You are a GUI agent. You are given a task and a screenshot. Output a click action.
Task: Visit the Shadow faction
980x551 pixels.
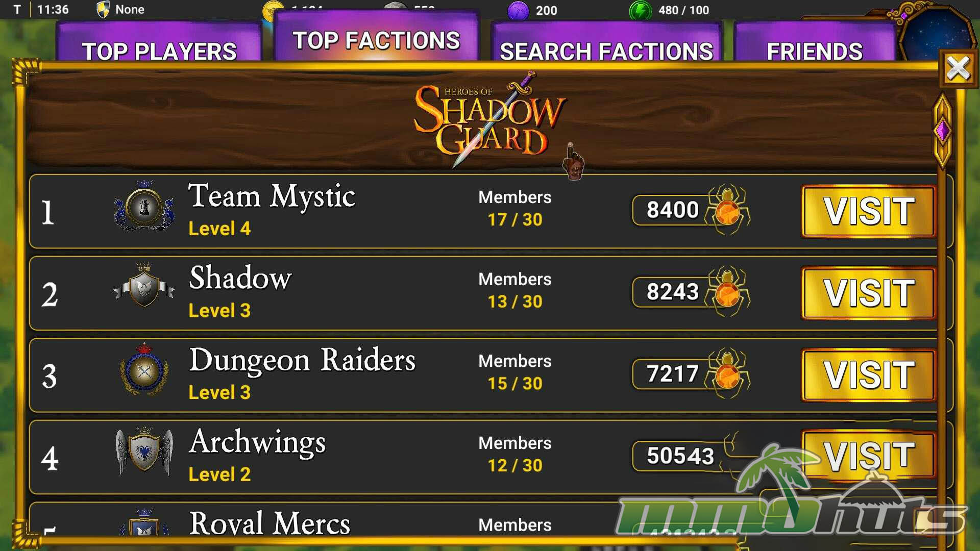pyautogui.click(x=869, y=293)
